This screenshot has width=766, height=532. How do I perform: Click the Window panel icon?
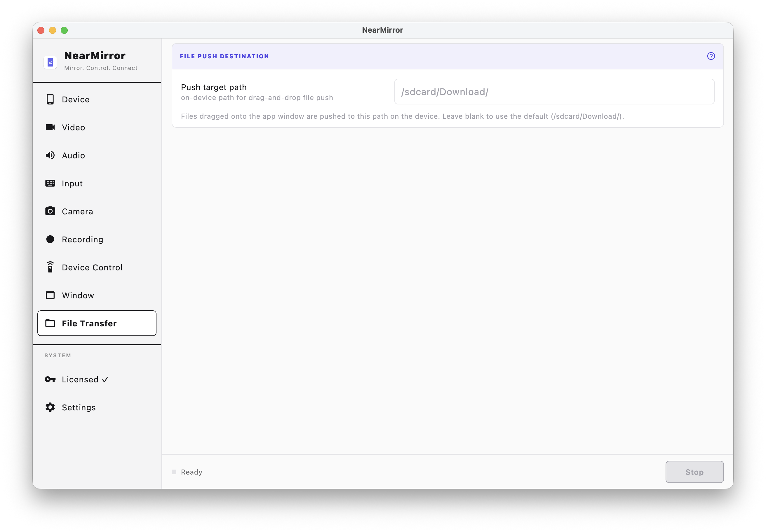(50, 295)
